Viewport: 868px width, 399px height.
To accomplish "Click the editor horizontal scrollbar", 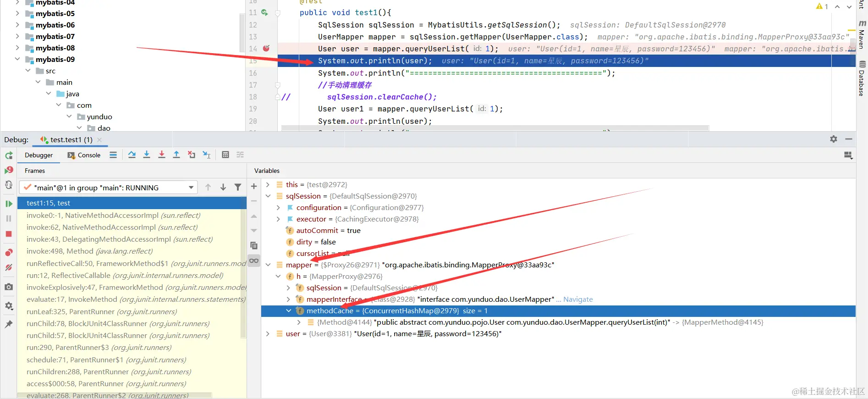I will tap(495, 128).
